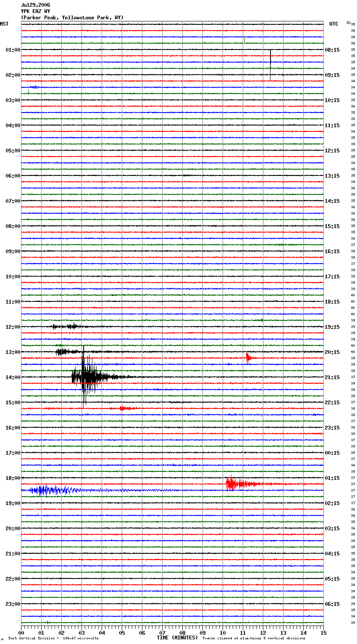Viewport: 357px width, 644px height.
Task: Click the '23:15' UTC time label
Action: (332, 428)
